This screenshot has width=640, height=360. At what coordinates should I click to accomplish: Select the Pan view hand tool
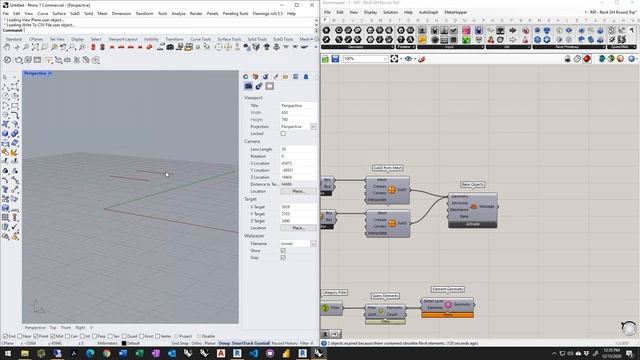7,47
